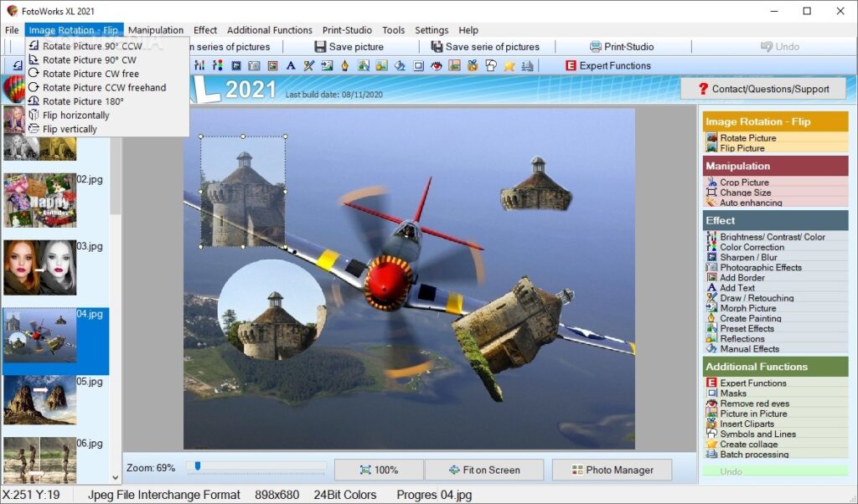Open the Help menu
Image resolution: width=858 pixels, height=504 pixels.
pyautogui.click(x=468, y=30)
